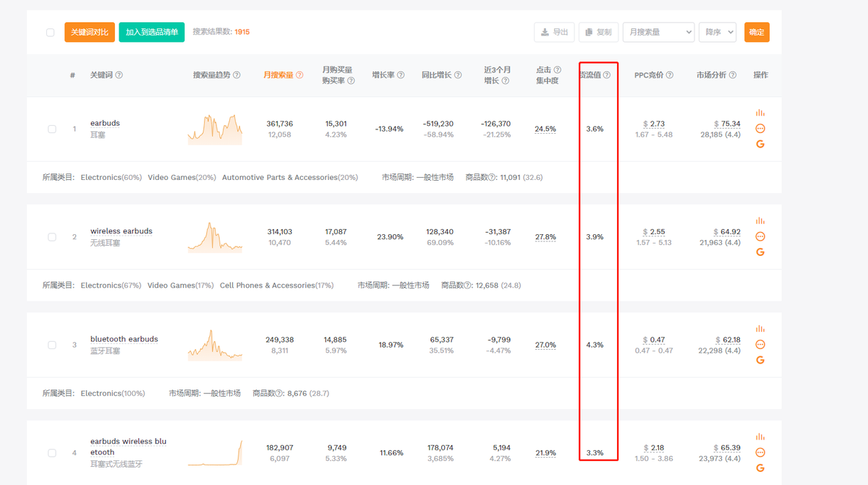The height and width of the screenshot is (485, 868).
Task: Check the checkbox for the earbuds keyword row
Action: click(x=51, y=129)
